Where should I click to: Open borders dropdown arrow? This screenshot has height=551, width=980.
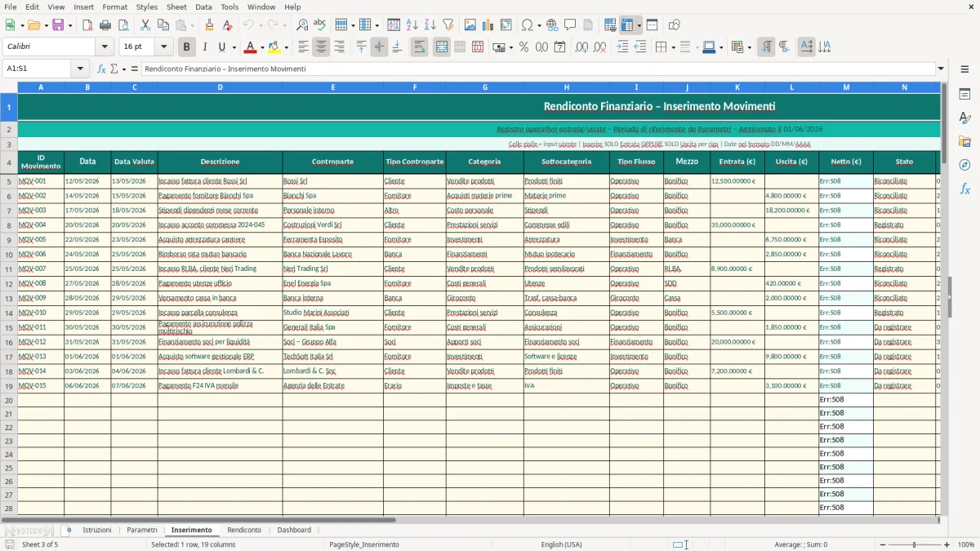click(672, 47)
